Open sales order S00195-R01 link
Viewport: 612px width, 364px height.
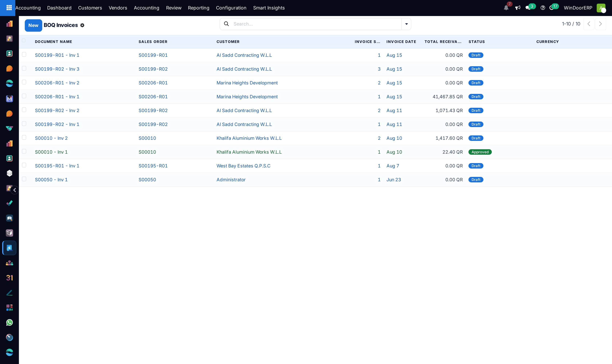153,166
